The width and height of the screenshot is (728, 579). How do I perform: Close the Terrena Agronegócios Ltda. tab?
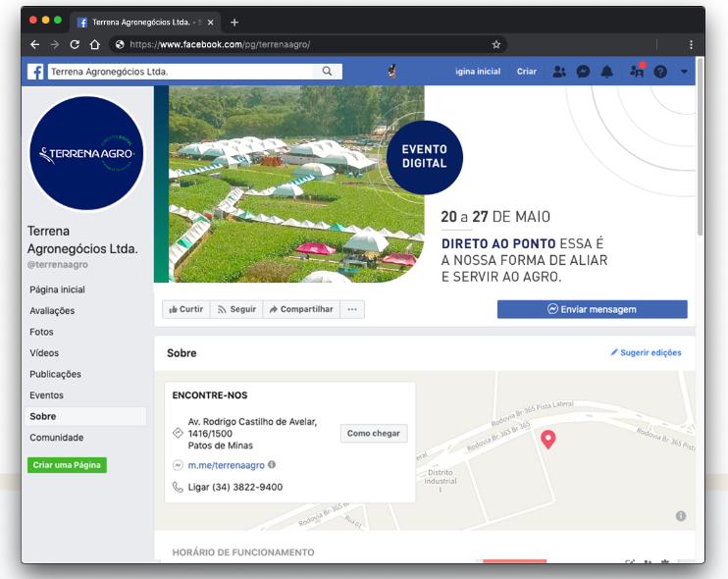[x=210, y=23]
